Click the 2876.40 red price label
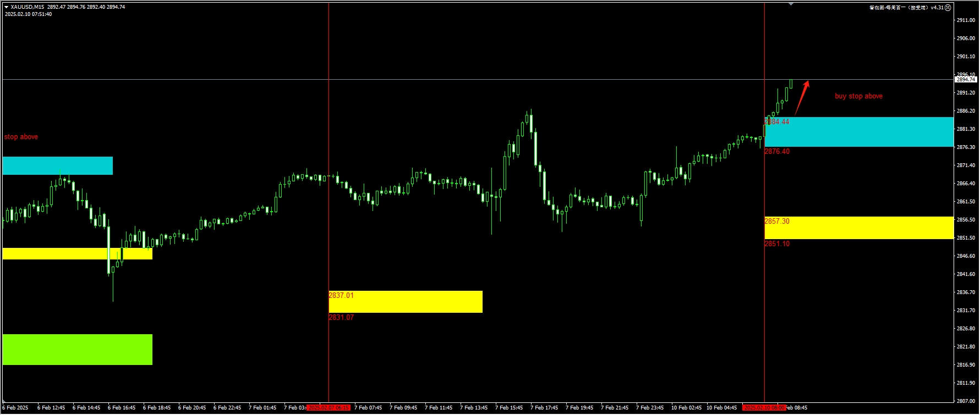The image size is (980, 415). (777, 152)
